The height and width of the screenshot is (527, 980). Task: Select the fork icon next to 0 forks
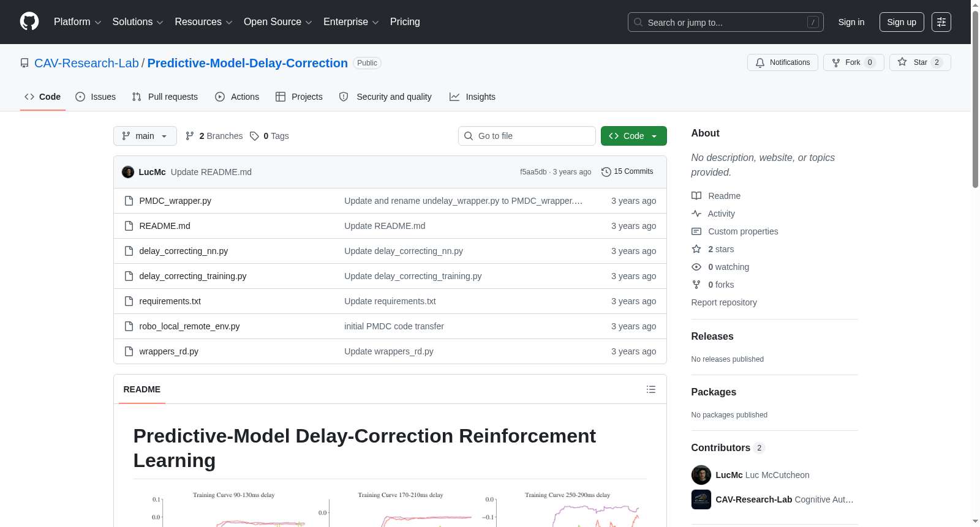pyautogui.click(x=696, y=285)
